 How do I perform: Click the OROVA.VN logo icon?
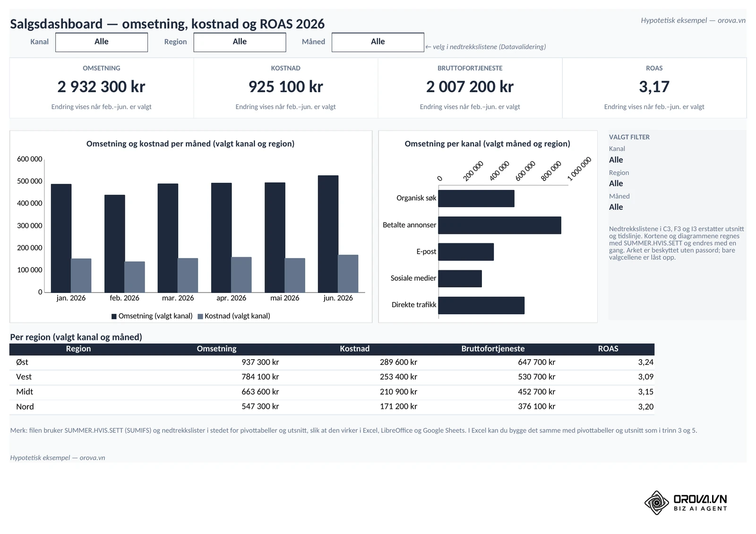point(657,502)
